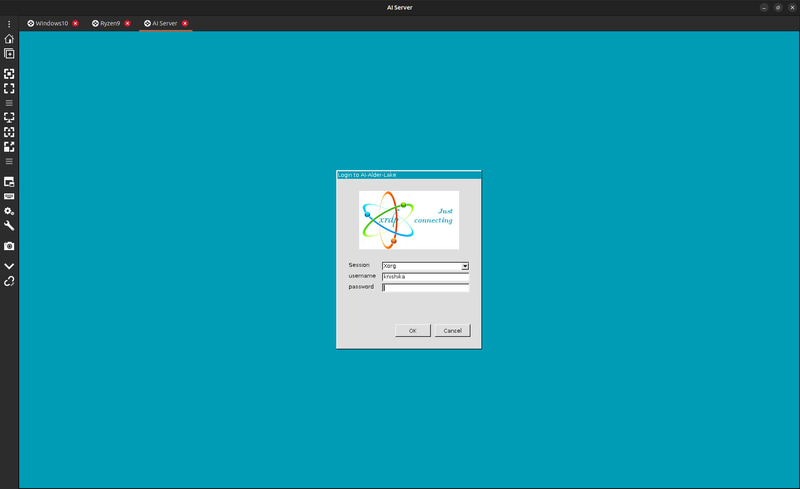Close the Windows10 tab
The width and height of the screenshot is (800, 489).
pyautogui.click(x=76, y=23)
